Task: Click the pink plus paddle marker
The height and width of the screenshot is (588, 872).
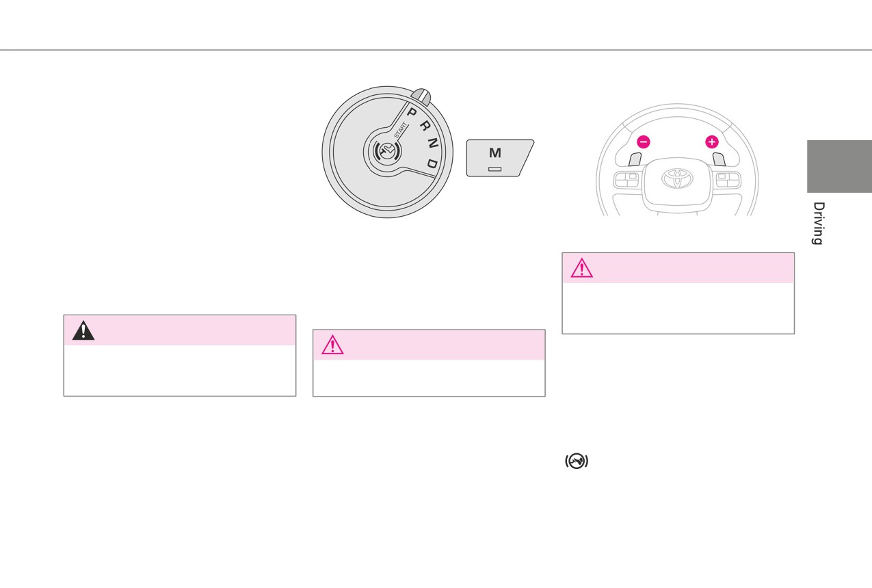Action: point(712,142)
